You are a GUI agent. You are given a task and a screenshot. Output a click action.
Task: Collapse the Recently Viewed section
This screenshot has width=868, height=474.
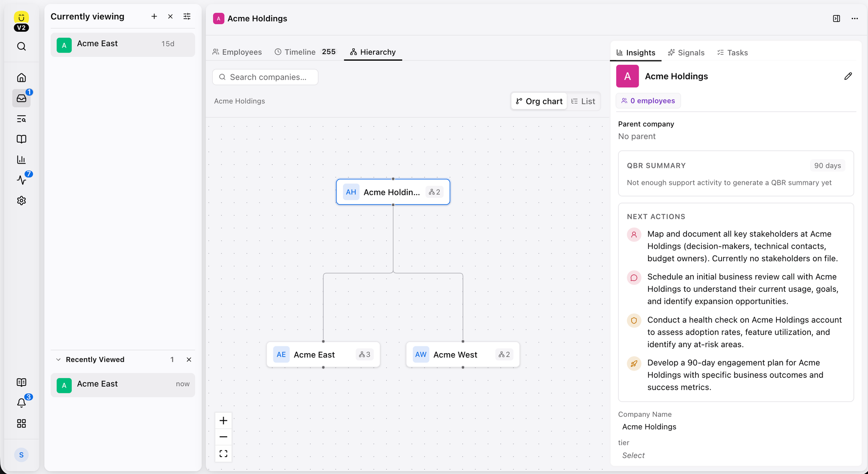pyautogui.click(x=58, y=360)
